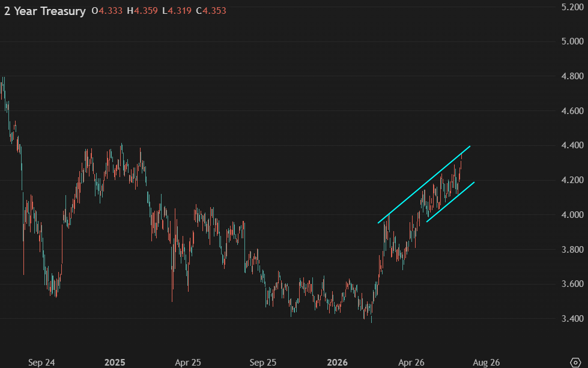Click the 2025 year marker on time axis
This screenshot has width=588, height=368.
click(x=115, y=363)
